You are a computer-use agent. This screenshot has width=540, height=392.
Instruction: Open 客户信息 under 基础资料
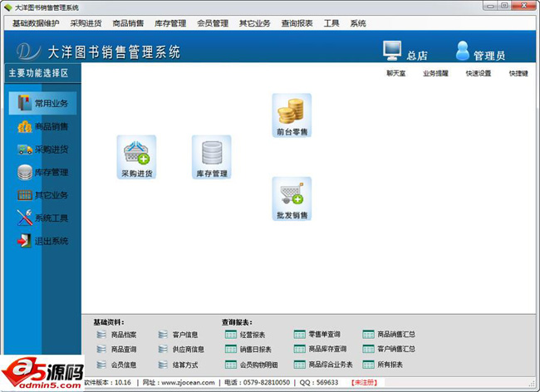[178, 335]
